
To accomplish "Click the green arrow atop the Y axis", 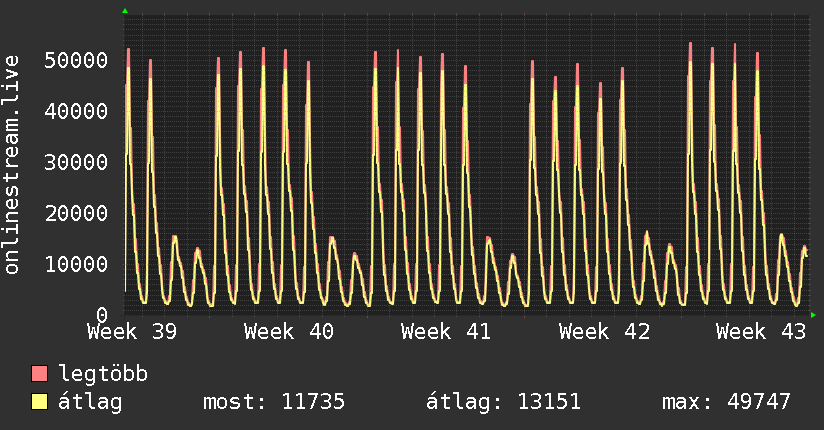I will tap(125, 11).
